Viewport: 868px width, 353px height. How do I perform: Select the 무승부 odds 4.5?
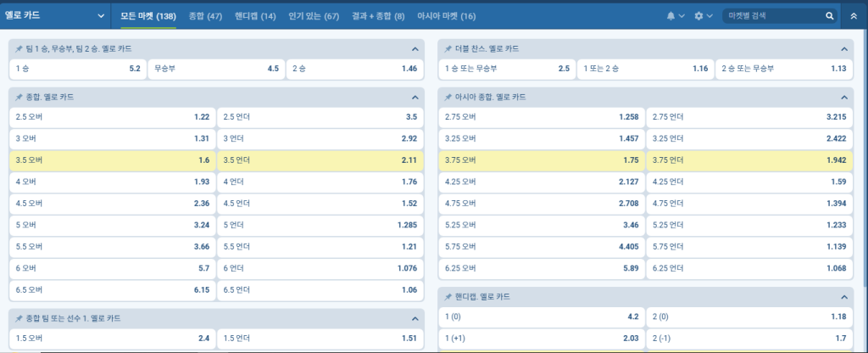(x=216, y=69)
